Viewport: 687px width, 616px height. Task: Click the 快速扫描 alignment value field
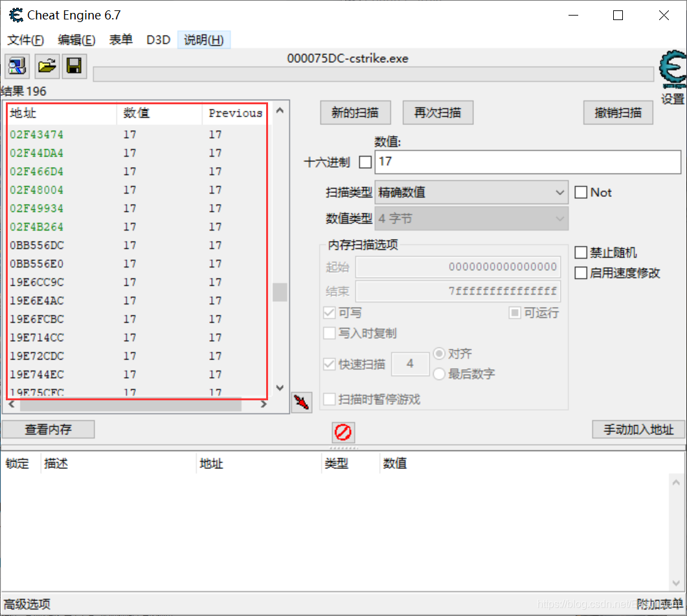pyautogui.click(x=410, y=363)
